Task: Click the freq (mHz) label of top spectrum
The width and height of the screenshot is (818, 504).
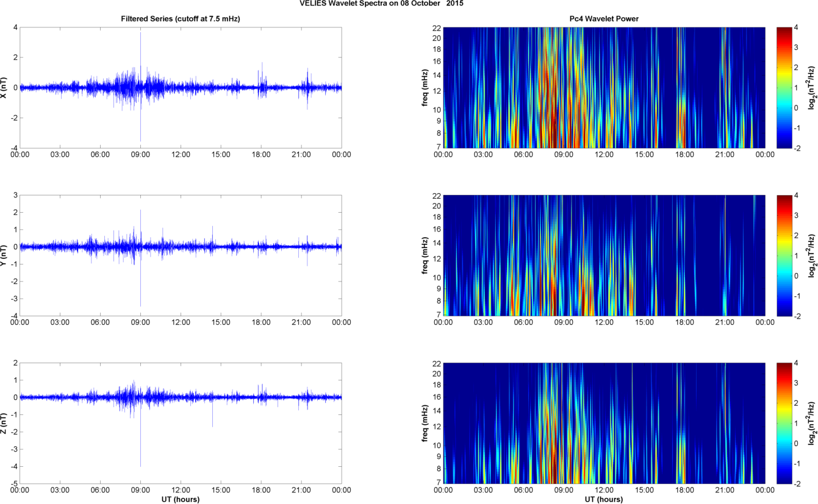Action: pyautogui.click(x=425, y=88)
